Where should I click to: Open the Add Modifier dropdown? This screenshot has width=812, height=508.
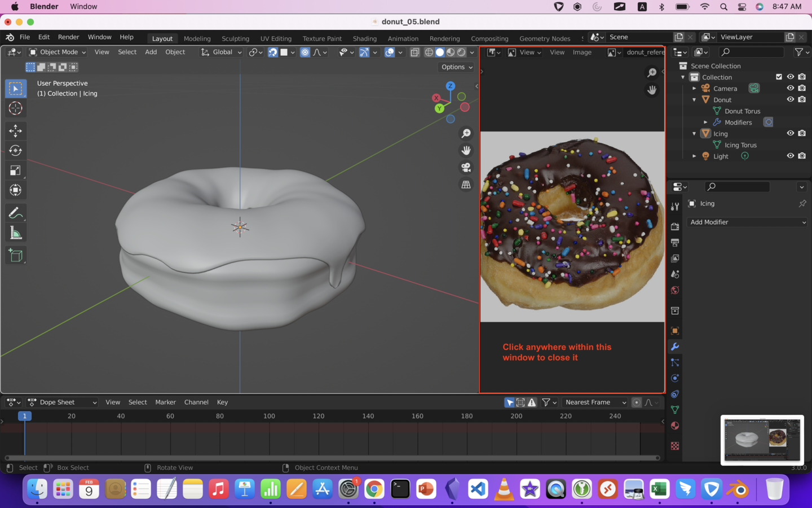747,222
